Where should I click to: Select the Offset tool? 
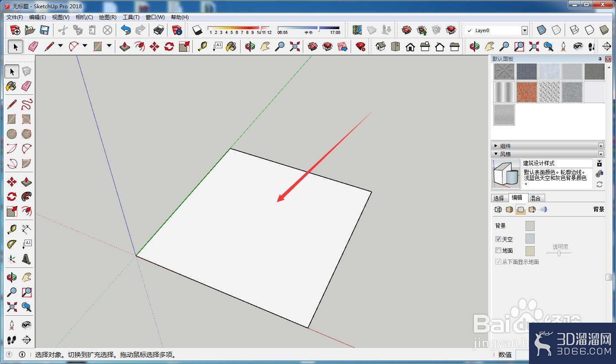[x=27, y=211]
